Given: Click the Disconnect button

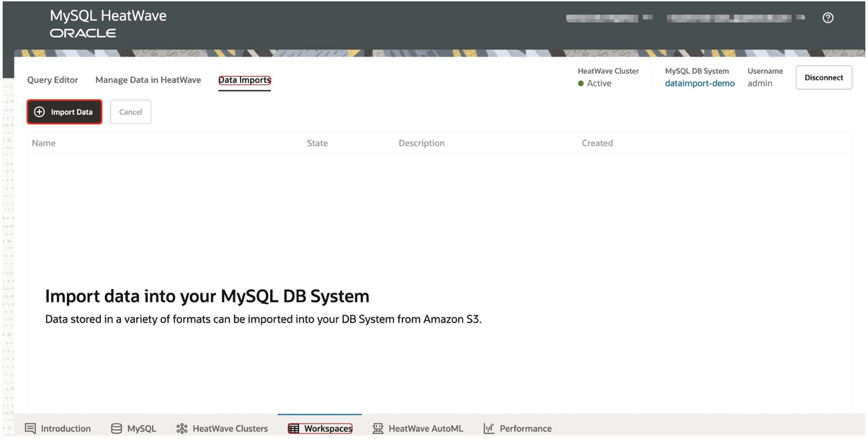Looking at the screenshot, I should click(823, 77).
